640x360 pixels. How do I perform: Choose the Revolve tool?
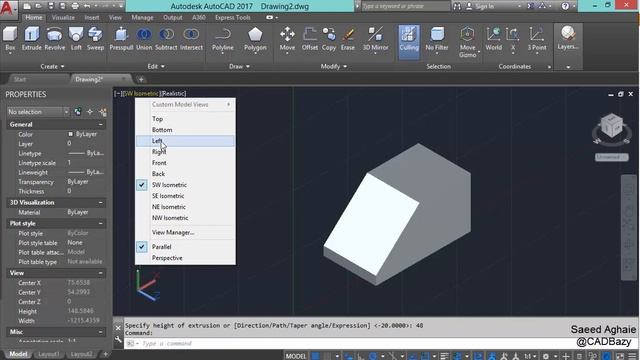(x=54, y=39)
